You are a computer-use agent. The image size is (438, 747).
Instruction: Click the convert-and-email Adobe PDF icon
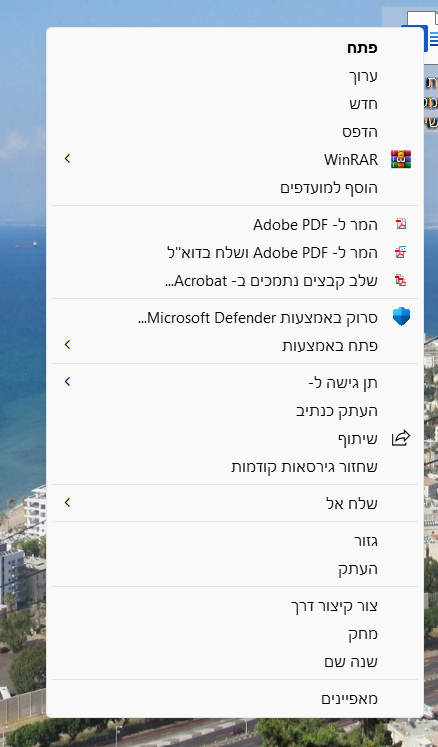[x=401, y=252]
